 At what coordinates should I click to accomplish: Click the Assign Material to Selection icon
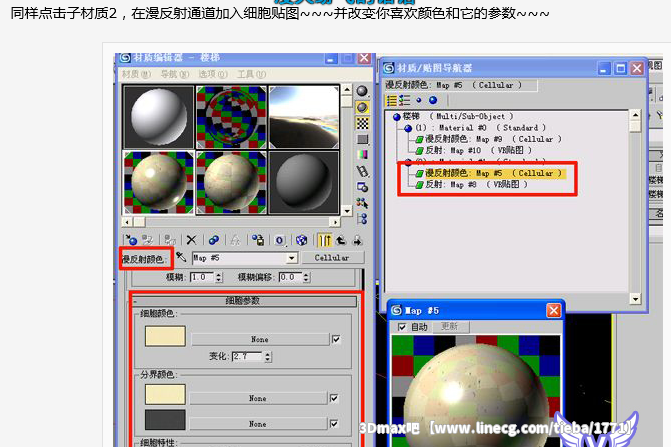[170, 240]
